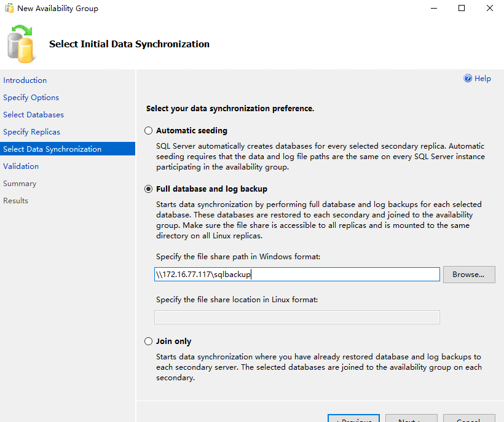
Task: Click the Previous button
Action: [x=353, y=420]
